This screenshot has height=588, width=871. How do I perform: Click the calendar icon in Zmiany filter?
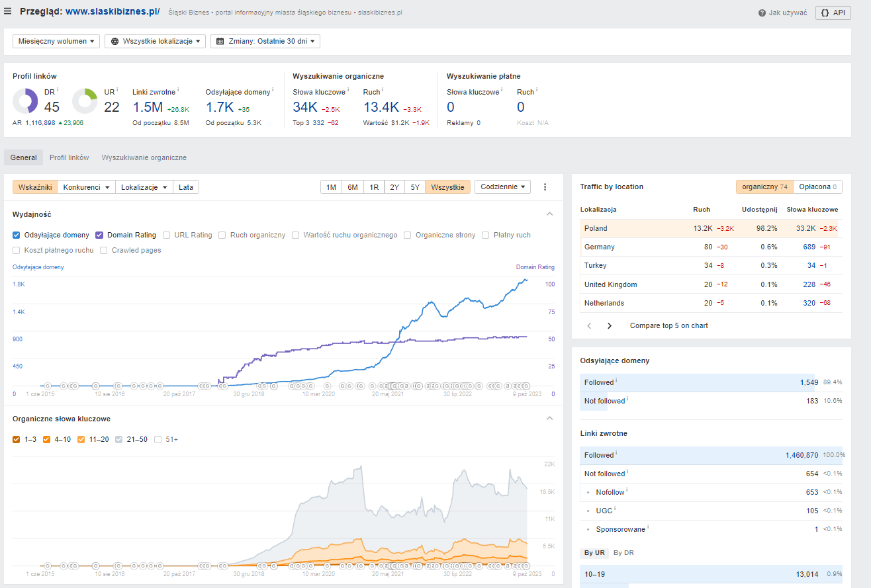(x=220, y=41)
